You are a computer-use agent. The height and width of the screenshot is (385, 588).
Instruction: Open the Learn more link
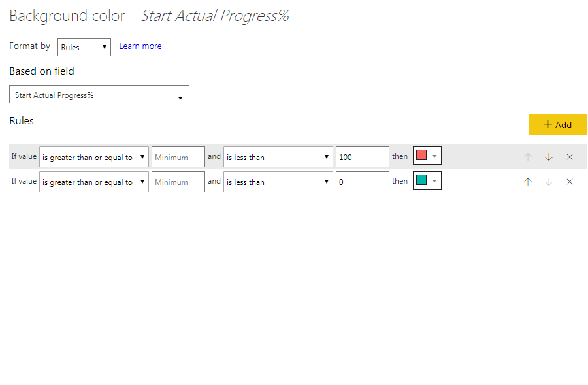pyautogui.click(x=140, y=46)
